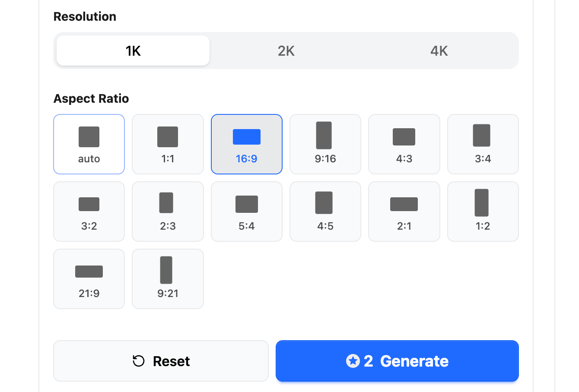Image resolution: width=579 pixels, height=392 pixels.
Task: Switch resolution to 4K
Action: 439,51
